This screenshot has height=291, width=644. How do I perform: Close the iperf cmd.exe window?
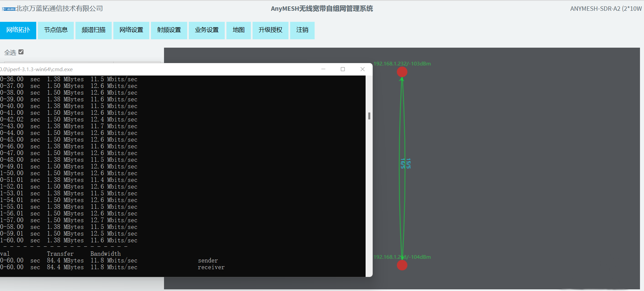click(x=363, y=69)
